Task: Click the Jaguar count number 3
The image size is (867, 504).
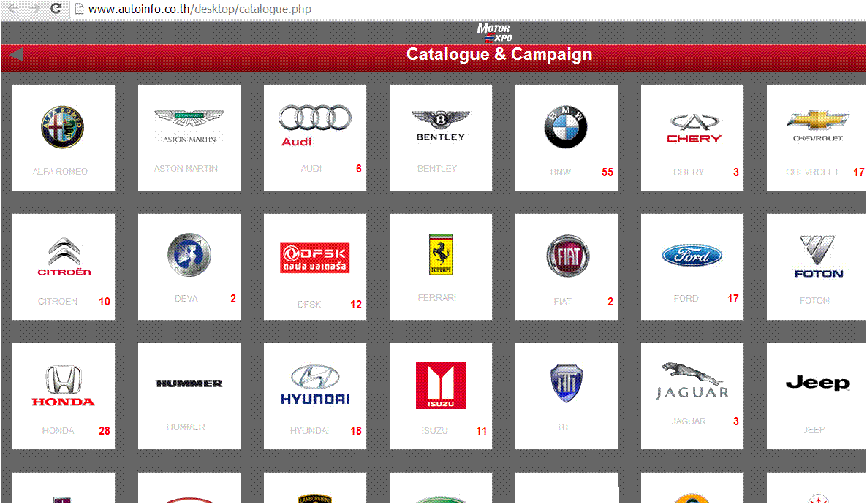Action: (x=736, y=421)
